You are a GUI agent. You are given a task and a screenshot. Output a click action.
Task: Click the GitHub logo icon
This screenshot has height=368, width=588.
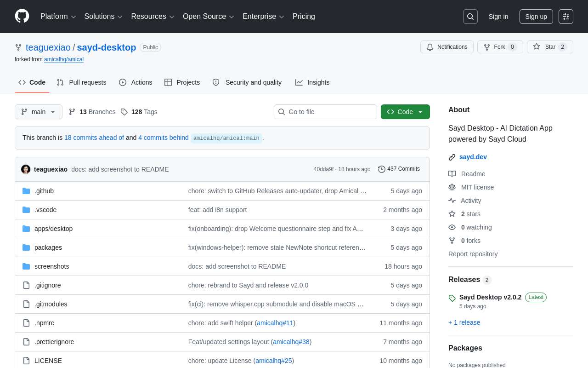22,16
